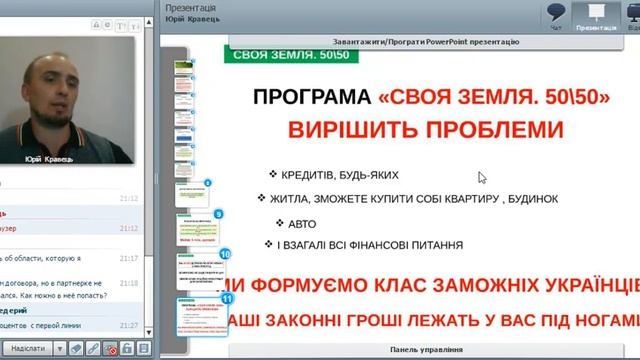
Task: Select the first slide thumbnail with the green image
Action: (184, 67)
